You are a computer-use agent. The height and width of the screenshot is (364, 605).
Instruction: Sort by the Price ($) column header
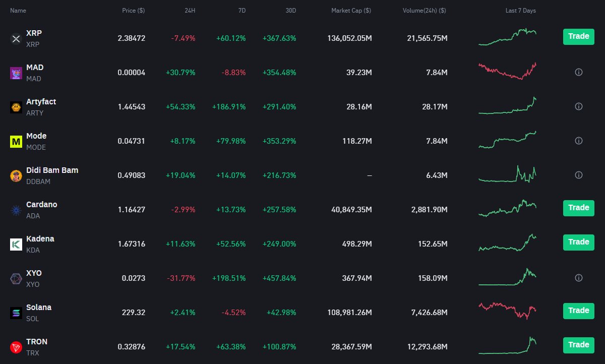point(134,11)
